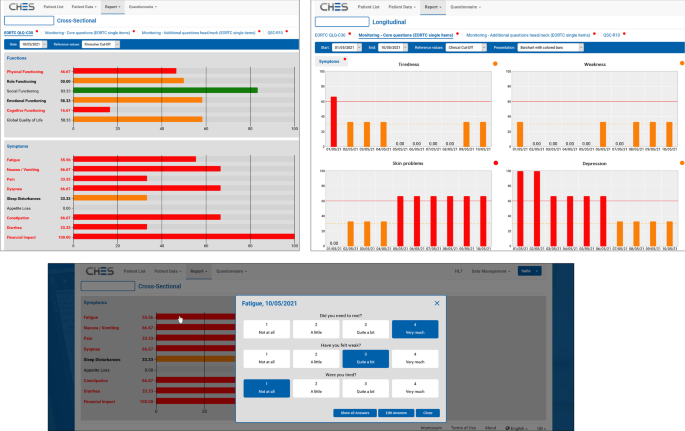This screenshot has height=431, width=685.
Task: Open Reference values dropdown in Cross-Sectional top-left panel
Action: 101,45
